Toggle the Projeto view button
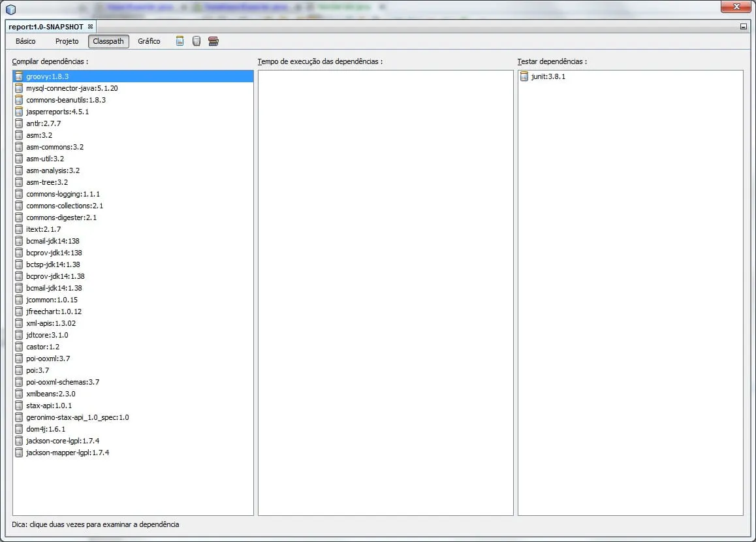This screenshot has width=756, height=542. [67, 41]
